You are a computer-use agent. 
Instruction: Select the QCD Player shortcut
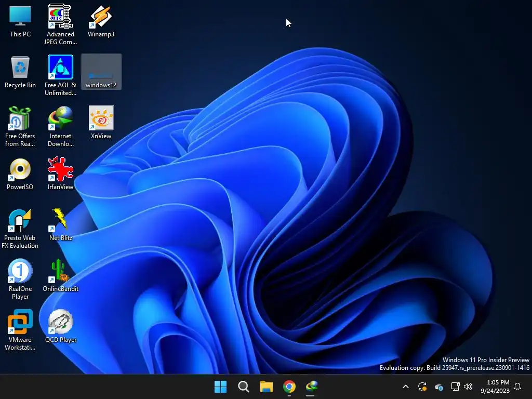coord(60,326)
